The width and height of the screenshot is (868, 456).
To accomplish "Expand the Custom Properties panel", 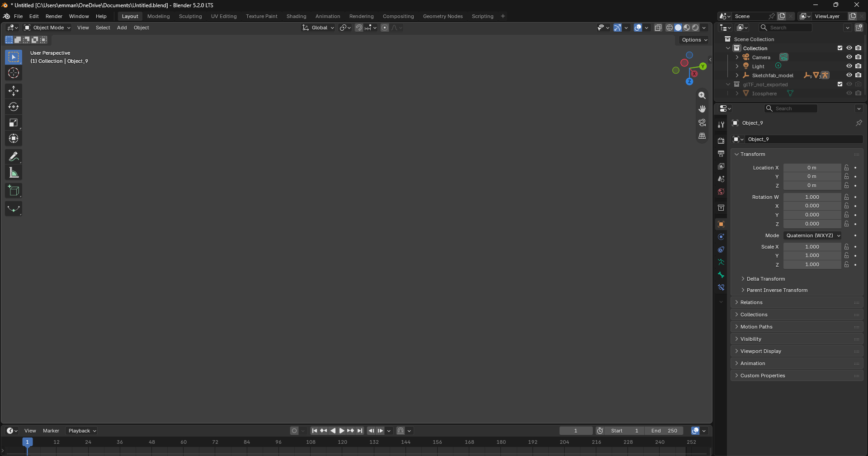I will coord(762,376).
